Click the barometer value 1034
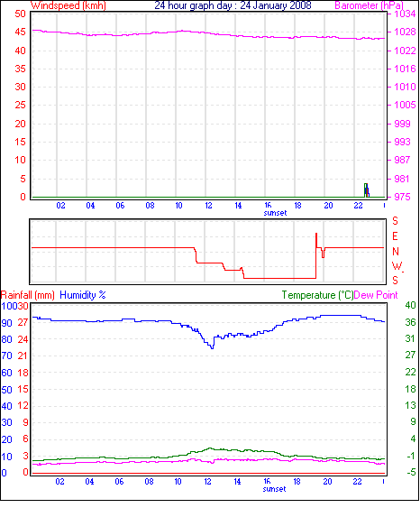Image resolution: width=420 pixels, height=508 pixels. pos(405,14)
